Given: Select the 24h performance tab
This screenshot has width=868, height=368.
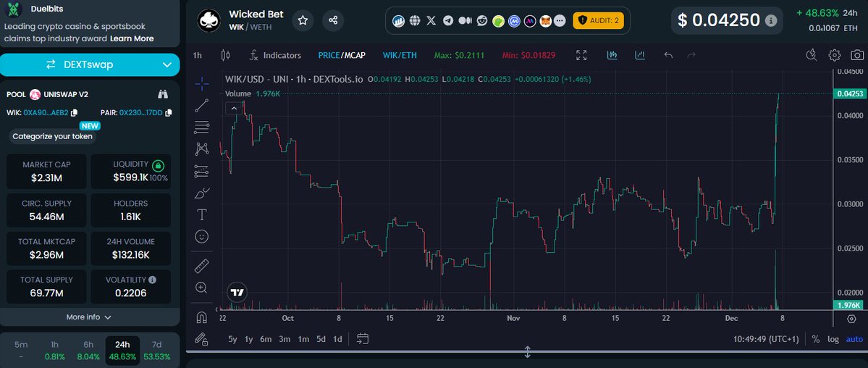Looking at the screenshot, I should click(122, 351).
